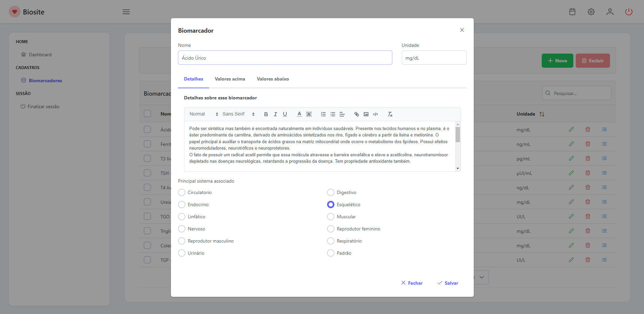Insert an ordered list in the editor

pyautogui.click(x=323, y=114)
